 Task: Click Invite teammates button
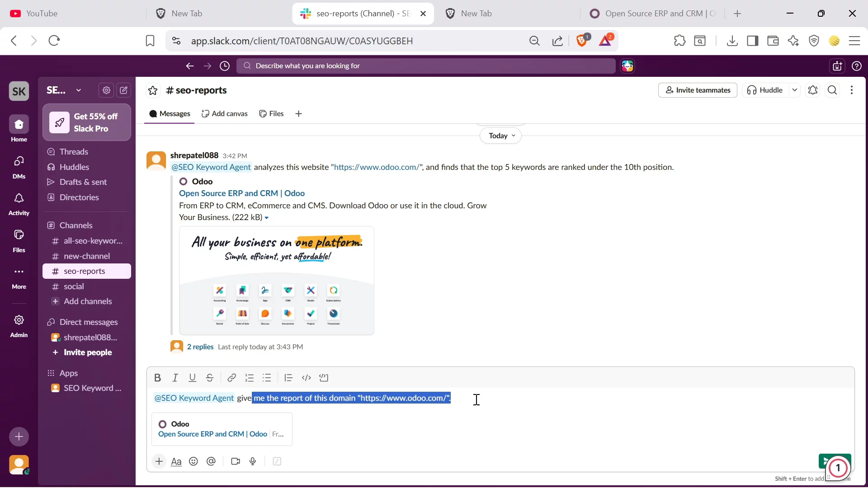tap(698, 90)
